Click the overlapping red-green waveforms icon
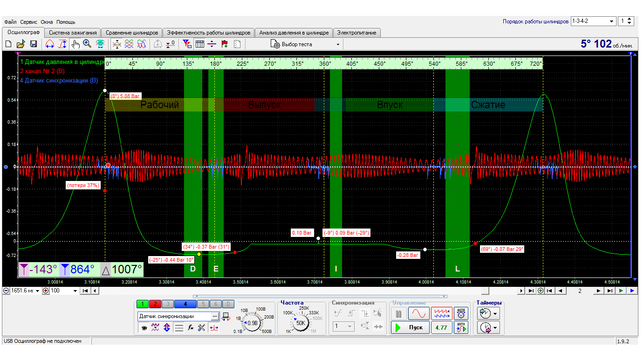 tap(116, 44)
